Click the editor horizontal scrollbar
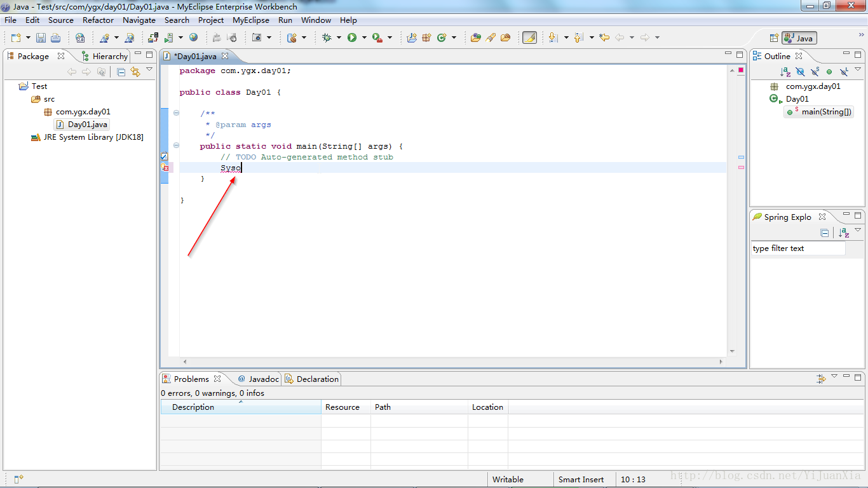This screenshot has width=868, height=488. (x=452, y=361)
